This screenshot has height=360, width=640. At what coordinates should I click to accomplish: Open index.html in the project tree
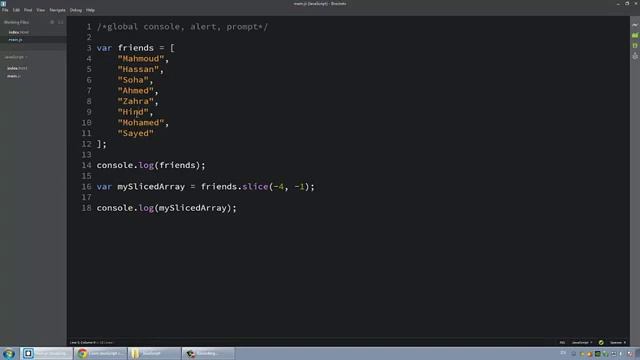(17, 68)
